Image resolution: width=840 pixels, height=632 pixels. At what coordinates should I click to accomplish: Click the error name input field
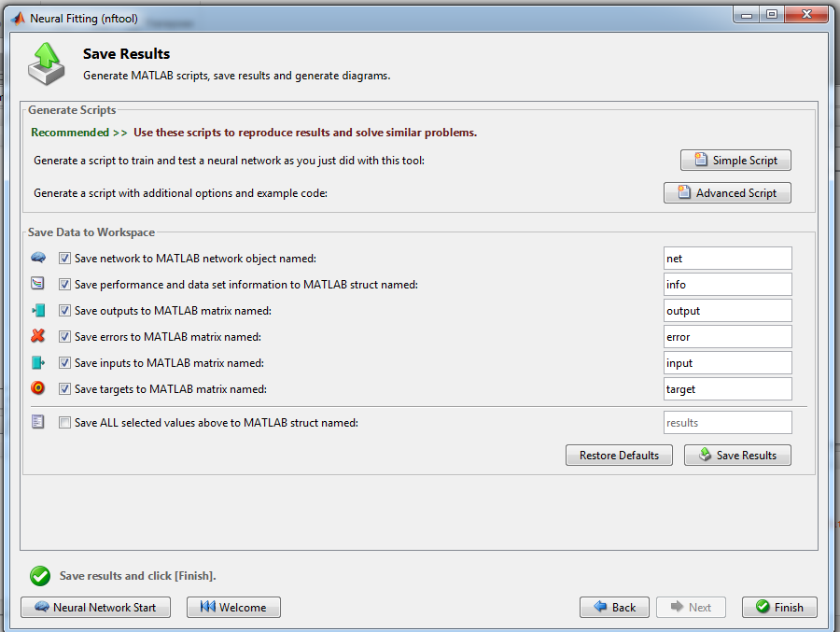click(727, 337)
